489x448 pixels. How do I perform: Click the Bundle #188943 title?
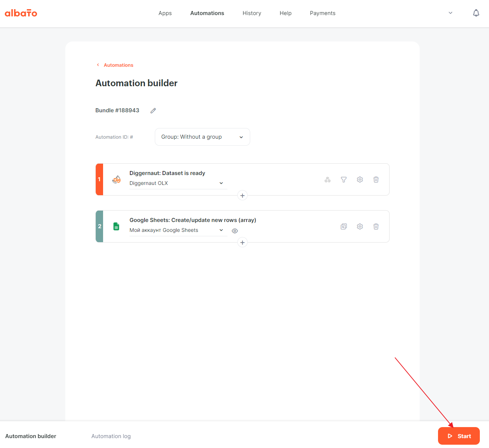point(117,110)
